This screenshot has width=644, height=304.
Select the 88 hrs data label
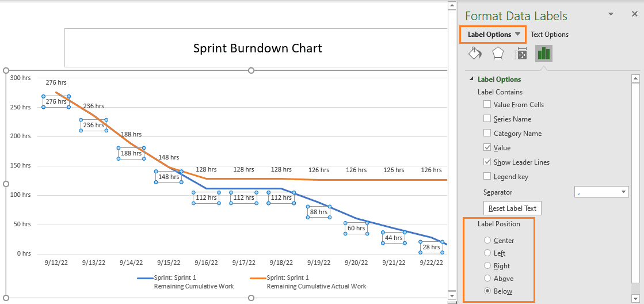(319, 212)
